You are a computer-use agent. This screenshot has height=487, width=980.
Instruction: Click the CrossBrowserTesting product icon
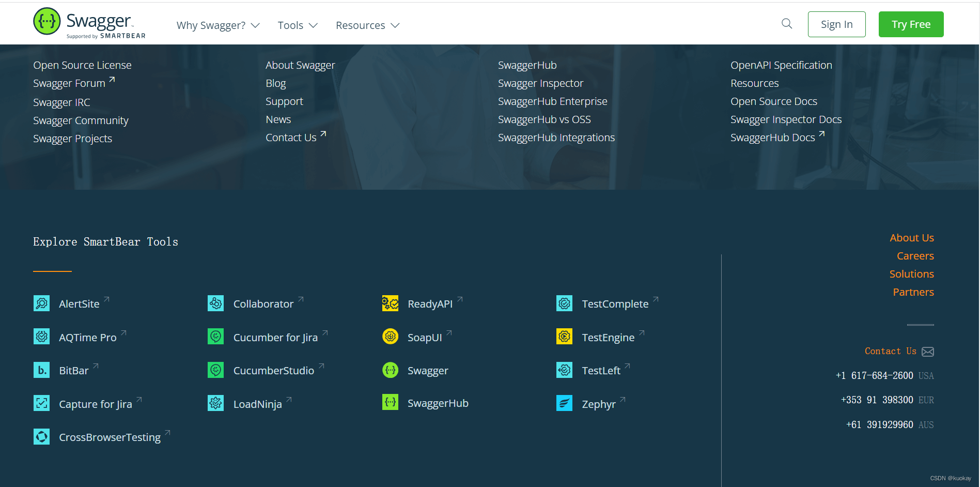[42, 437]
